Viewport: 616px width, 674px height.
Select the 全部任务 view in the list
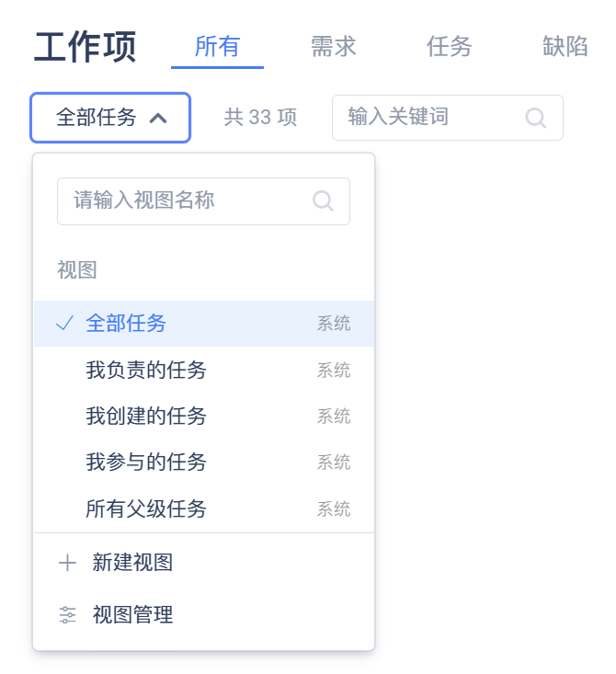126,324
